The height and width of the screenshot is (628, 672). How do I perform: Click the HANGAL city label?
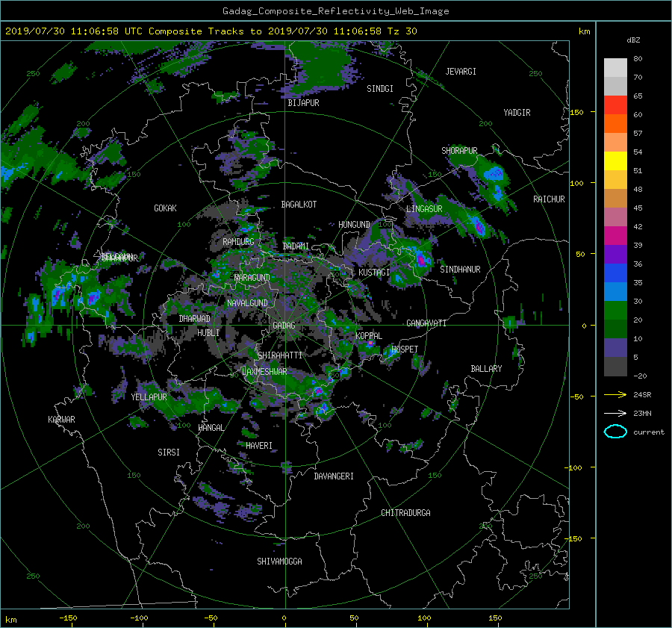211,428
